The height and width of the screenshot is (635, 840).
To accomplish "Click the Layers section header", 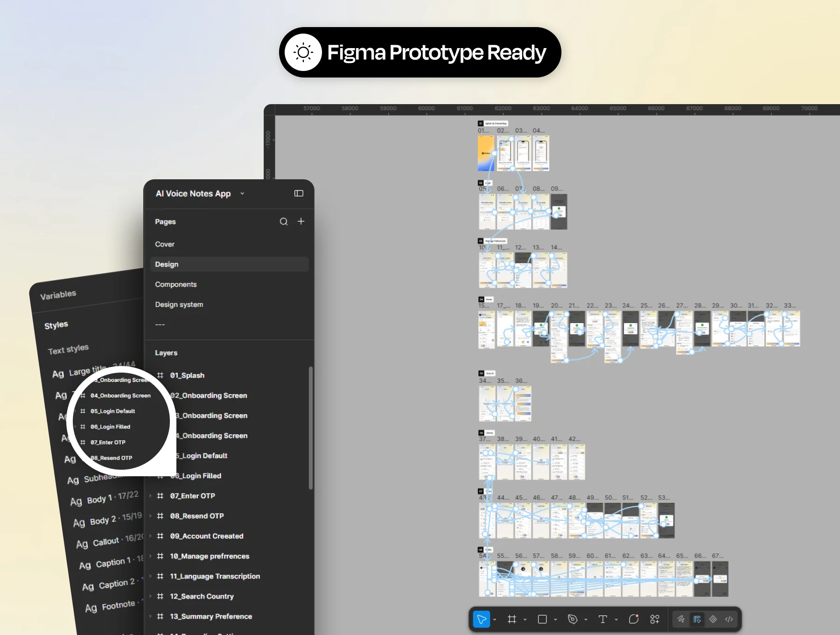I will [x=166, y=353].
